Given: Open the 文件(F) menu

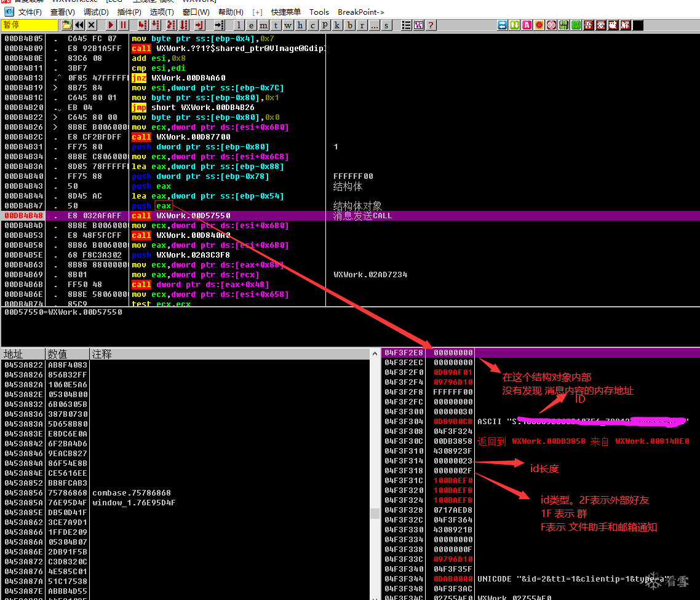Looking at the screenshot, I should point(30,12).
